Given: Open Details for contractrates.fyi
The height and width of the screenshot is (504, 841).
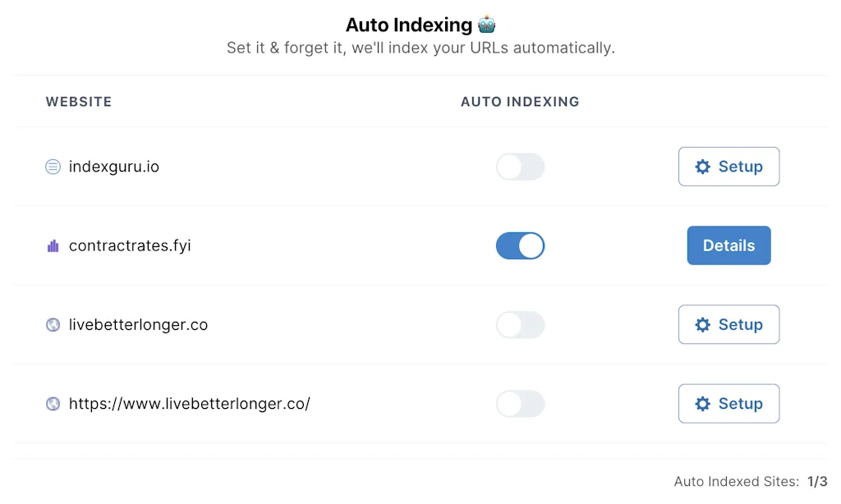Looking at the screenshot, I should click(728, 245).
